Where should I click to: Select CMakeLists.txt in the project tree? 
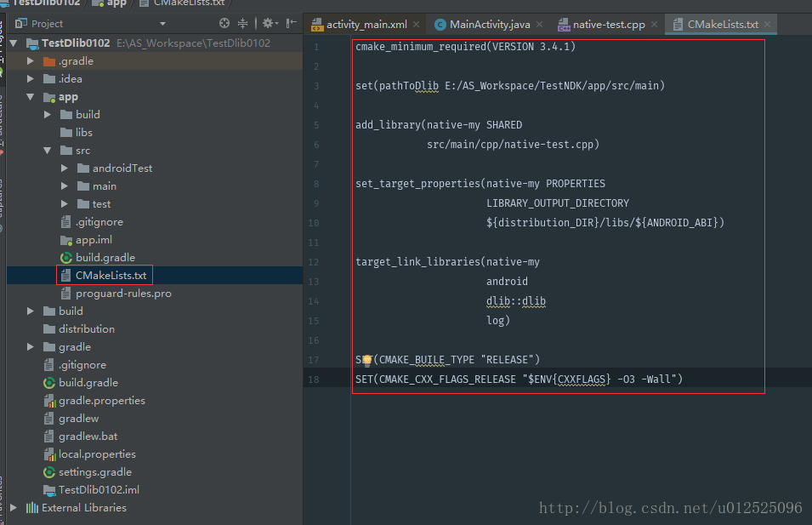[111, 276]
